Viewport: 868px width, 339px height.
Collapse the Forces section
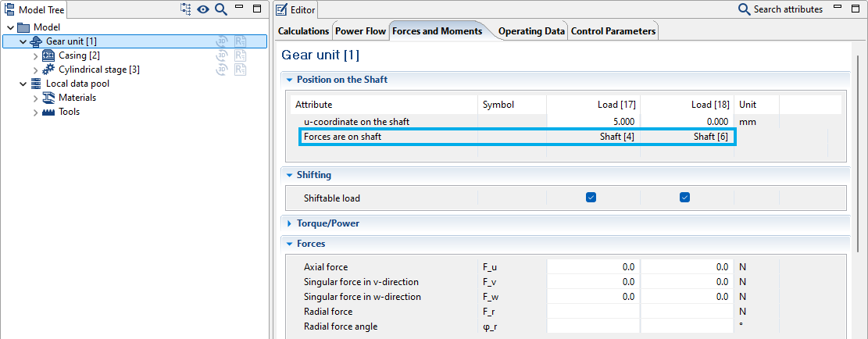289,244
